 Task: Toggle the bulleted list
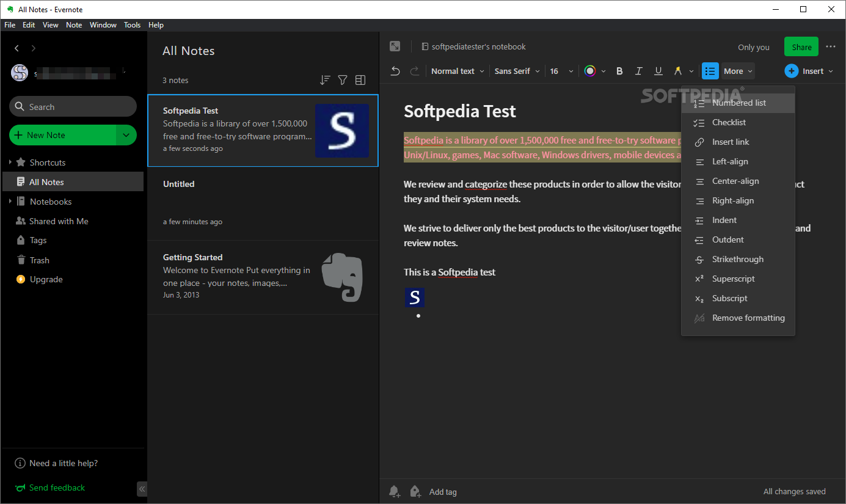(710, 71)
